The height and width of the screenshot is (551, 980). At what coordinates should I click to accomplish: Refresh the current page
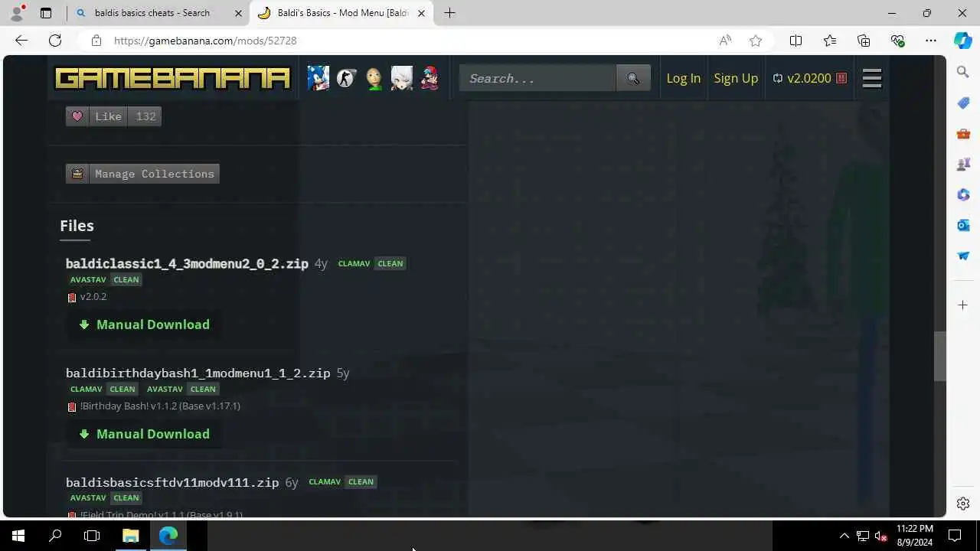pyautogui.click(x=55, y=41)
